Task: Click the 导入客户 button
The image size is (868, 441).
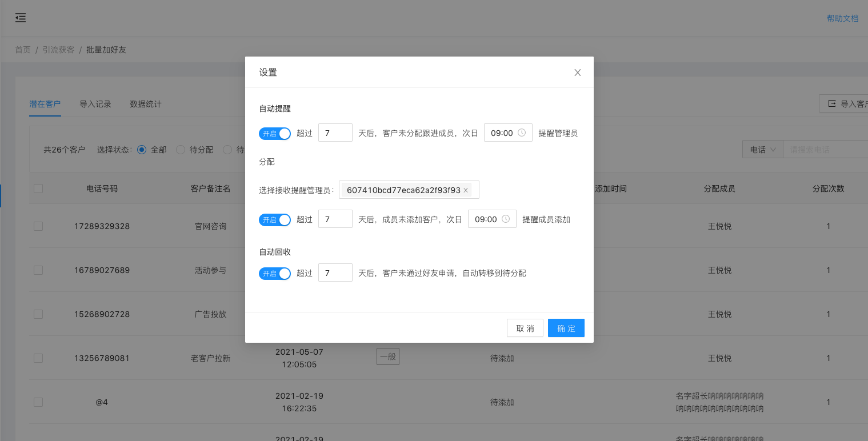Action: (844, 104)
